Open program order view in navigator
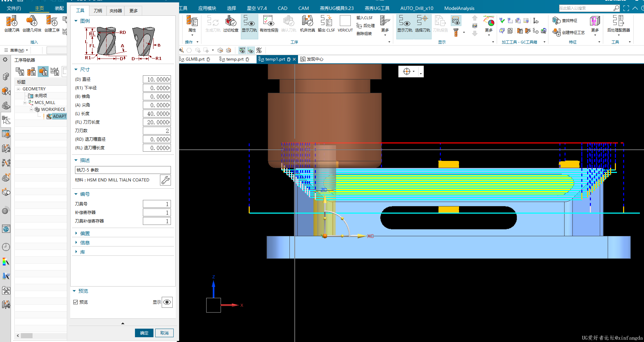Viewport: 644px width, 342px height. click(x=20, y=72)
